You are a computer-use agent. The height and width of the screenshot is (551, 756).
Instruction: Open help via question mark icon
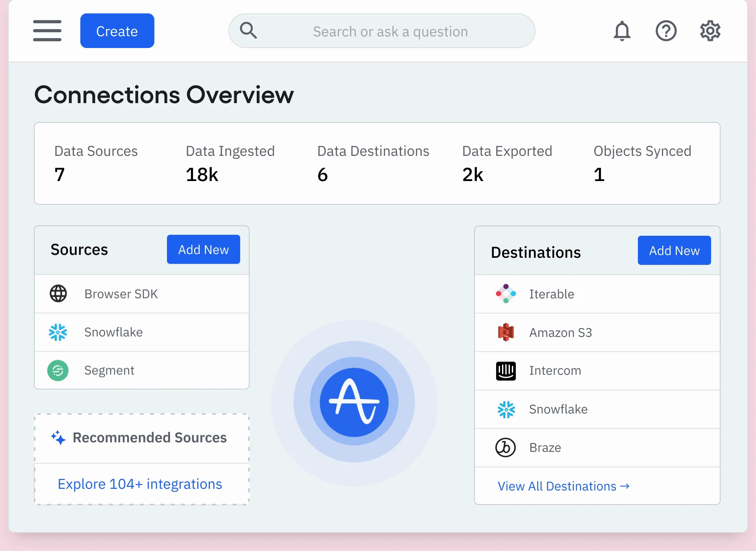(x=666, y=31)
